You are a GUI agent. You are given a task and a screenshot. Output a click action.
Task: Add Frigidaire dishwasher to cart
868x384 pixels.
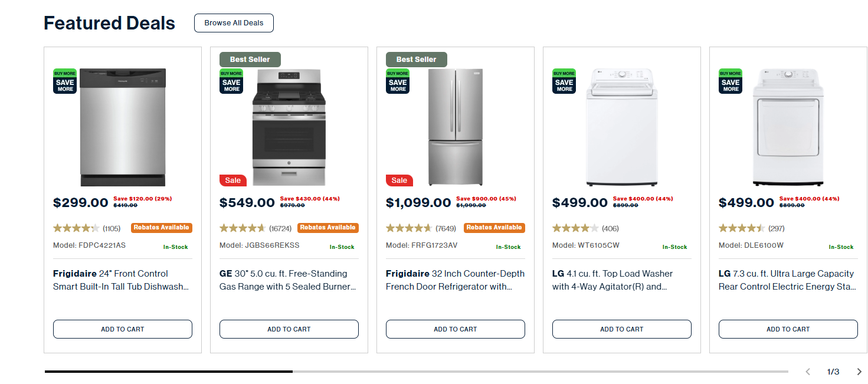[123, 329]
